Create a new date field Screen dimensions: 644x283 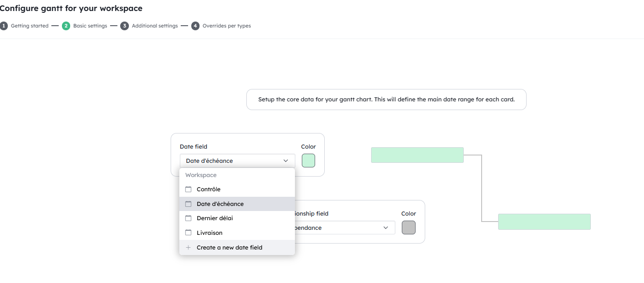(x=229, y=248)
